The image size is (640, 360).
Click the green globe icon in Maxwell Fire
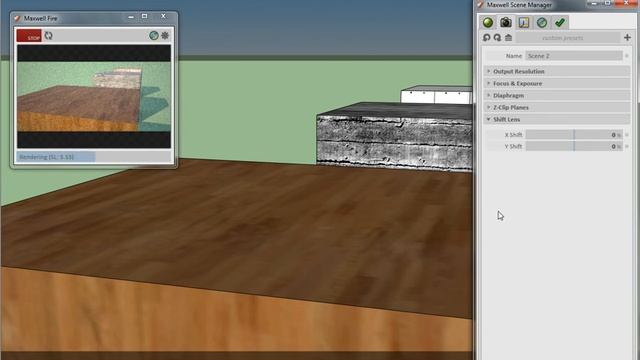153,36
